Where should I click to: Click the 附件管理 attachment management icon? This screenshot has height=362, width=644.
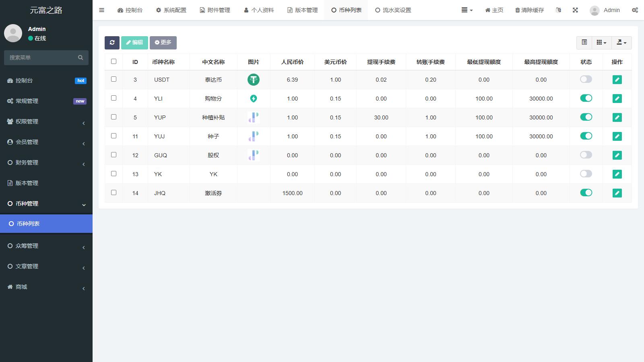pos(215,10)
